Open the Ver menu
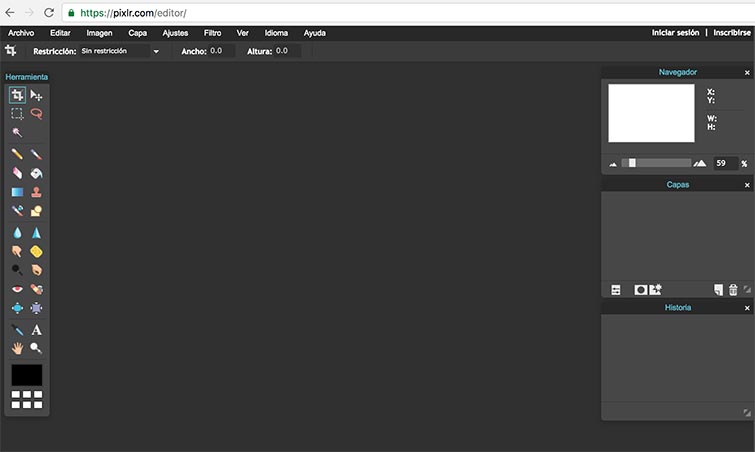Image resolution: width=755 pixels, height=452 pixels. click(x=243, y=33)
